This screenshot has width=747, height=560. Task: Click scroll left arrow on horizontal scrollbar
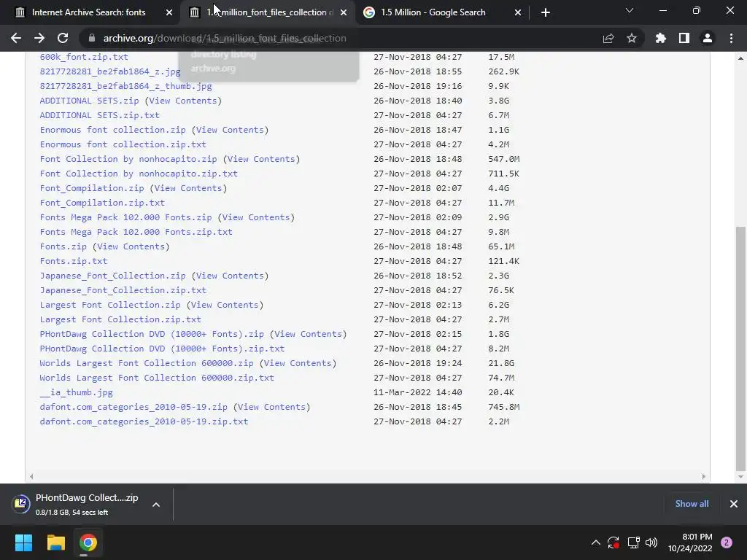pos(31,476)
